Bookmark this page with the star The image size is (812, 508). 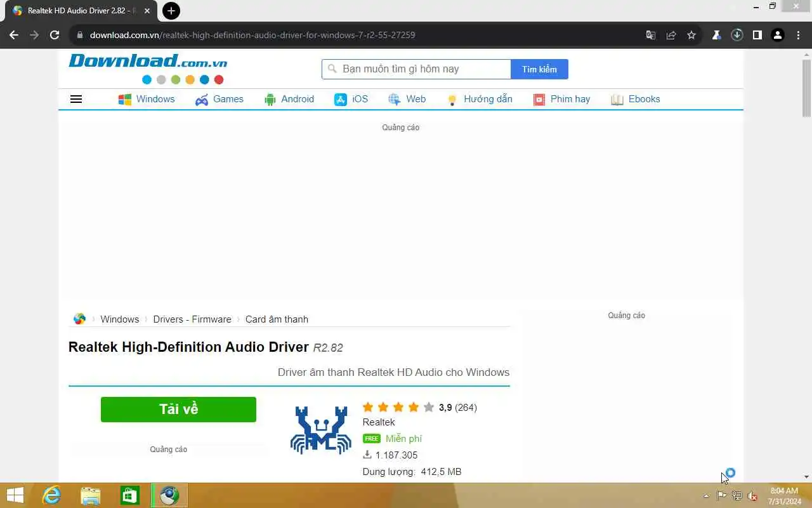pyautogui.click(x=691, y=35)
